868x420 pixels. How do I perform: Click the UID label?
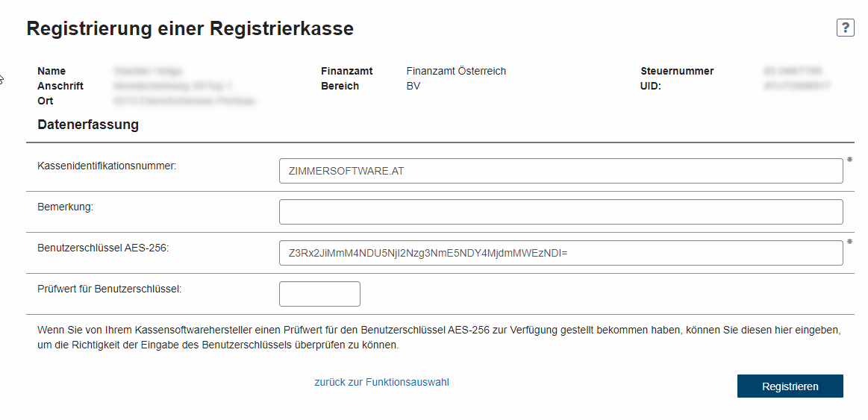(x=651, y=86)
